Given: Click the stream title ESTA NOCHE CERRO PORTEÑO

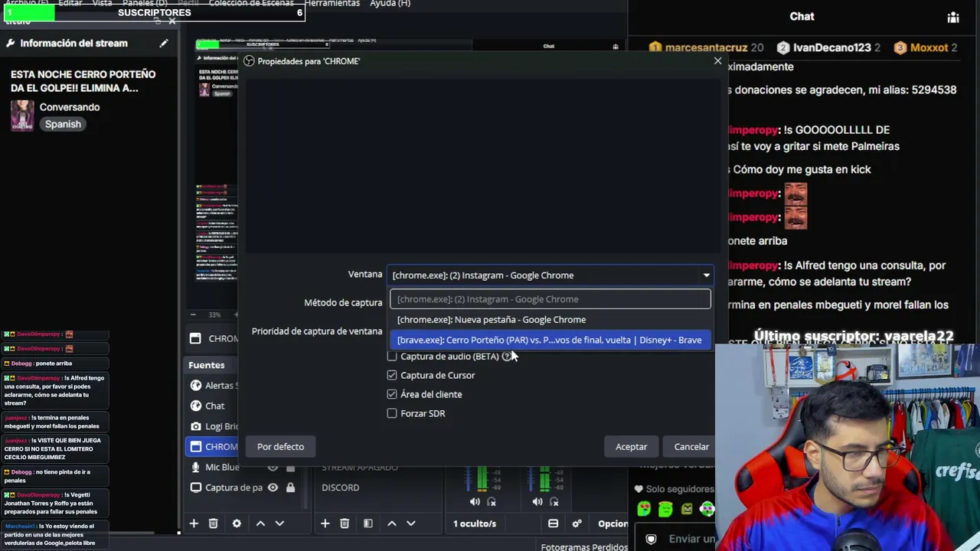Looking at the screenshot, I should (83, 81).
